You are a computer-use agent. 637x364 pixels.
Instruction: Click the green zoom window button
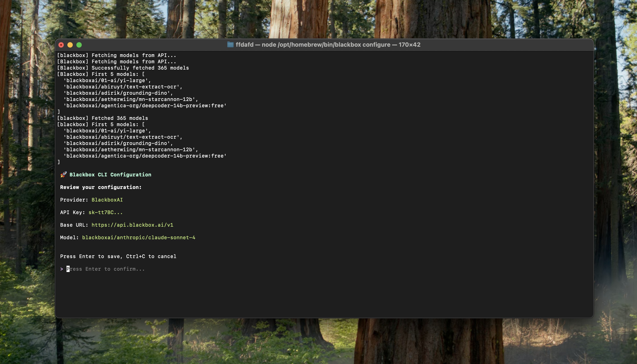(79, 45)
